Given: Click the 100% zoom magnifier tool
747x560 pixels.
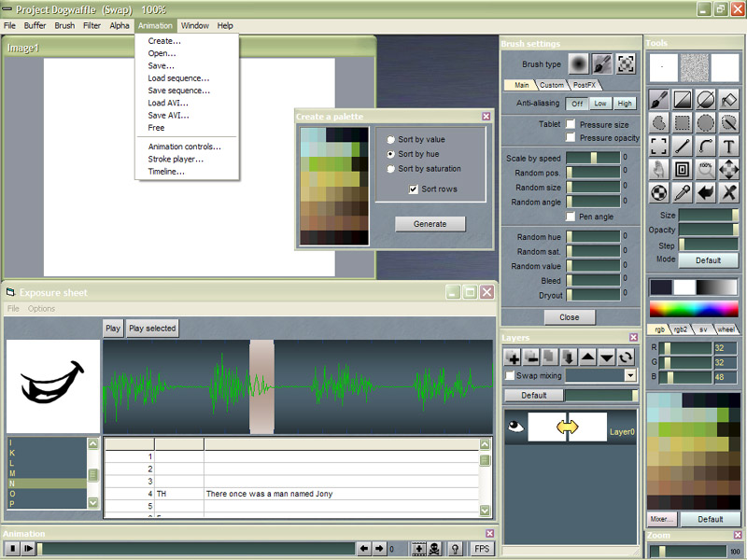Looking at the screenshot, I should (x=706, y=169).
